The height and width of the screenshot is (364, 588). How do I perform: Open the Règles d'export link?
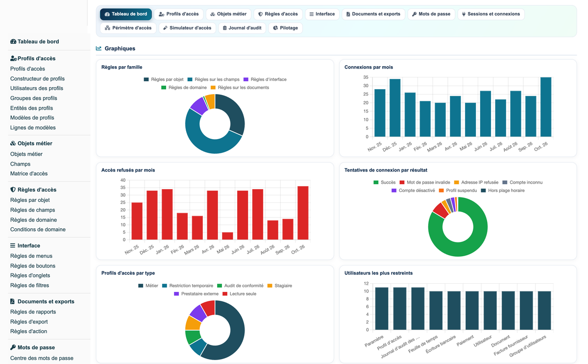click(x=29, y=322)
